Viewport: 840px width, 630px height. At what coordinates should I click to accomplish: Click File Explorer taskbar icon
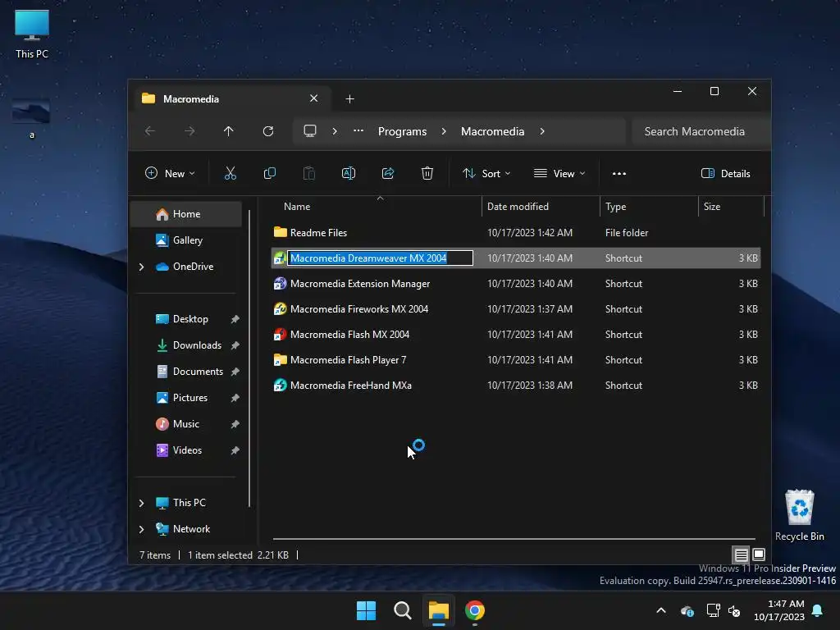coord(438,610)
